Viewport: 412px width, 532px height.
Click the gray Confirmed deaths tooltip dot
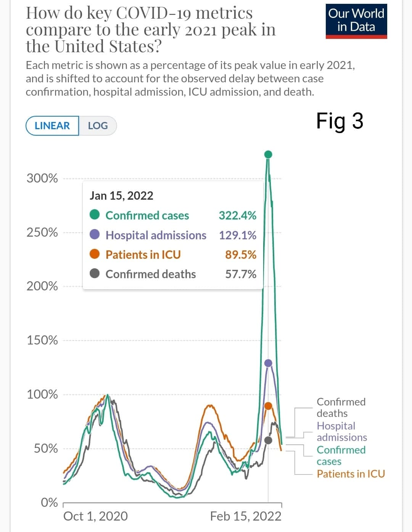click(x=95, y=274)
